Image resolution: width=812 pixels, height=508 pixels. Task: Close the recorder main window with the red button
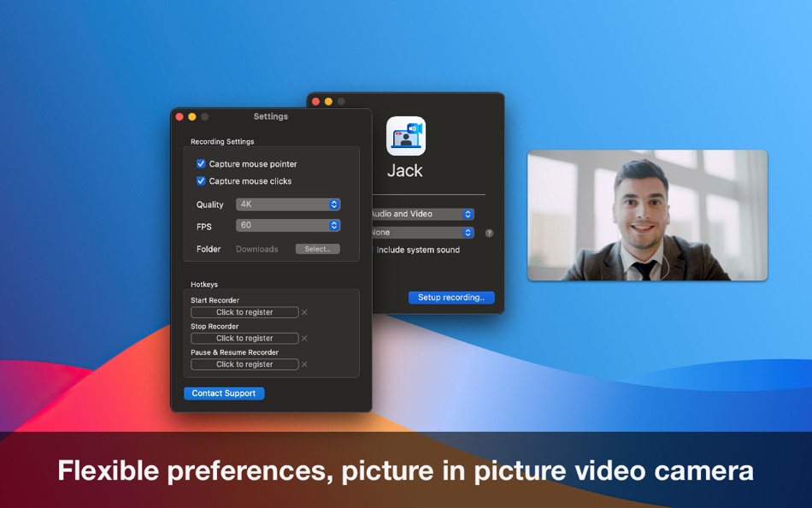(316, 102)
